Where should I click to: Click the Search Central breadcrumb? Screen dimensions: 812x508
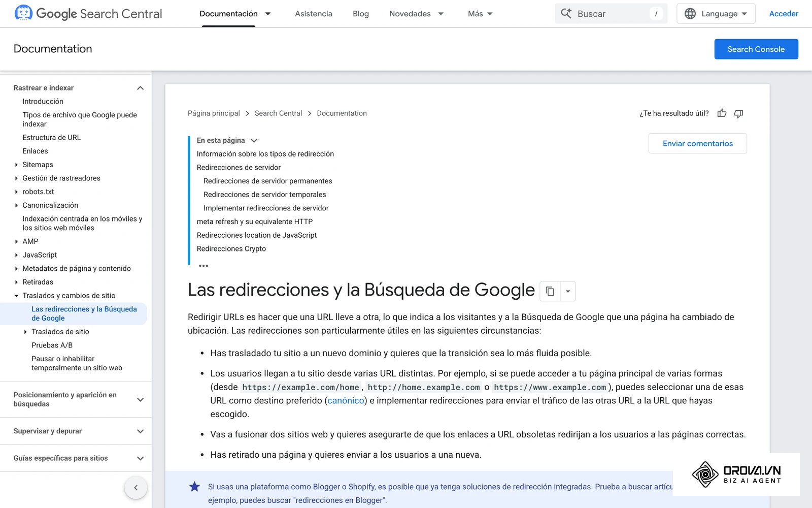point(278,113)
